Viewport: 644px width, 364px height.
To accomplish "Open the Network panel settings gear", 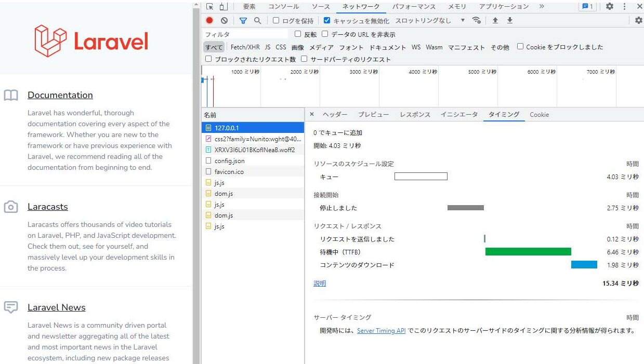I will [639, 21].
